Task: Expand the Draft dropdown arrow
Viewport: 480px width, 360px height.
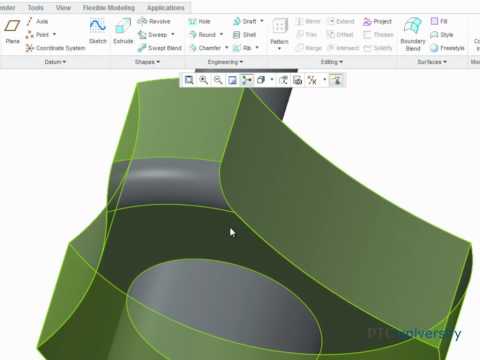Action: tap(262, 21)
